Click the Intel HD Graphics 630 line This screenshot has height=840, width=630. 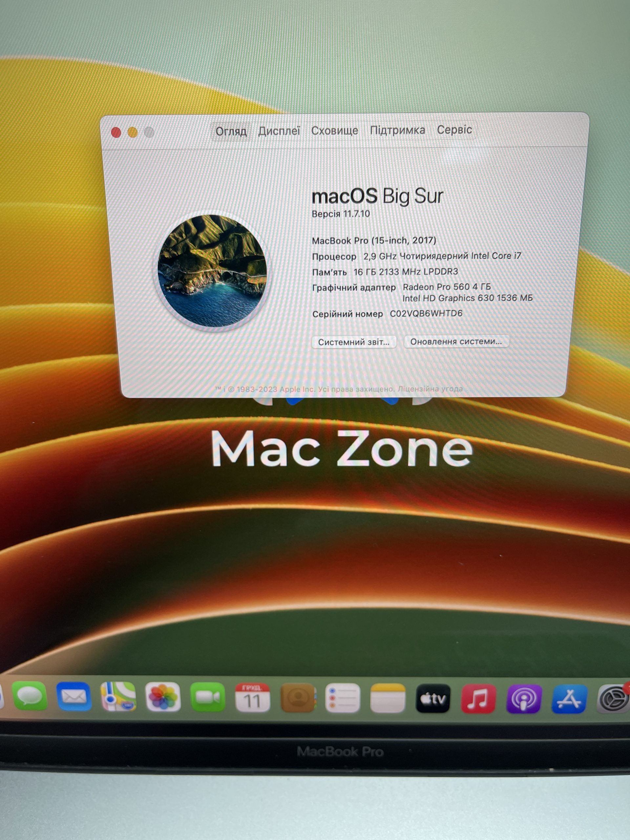(468, 298)
